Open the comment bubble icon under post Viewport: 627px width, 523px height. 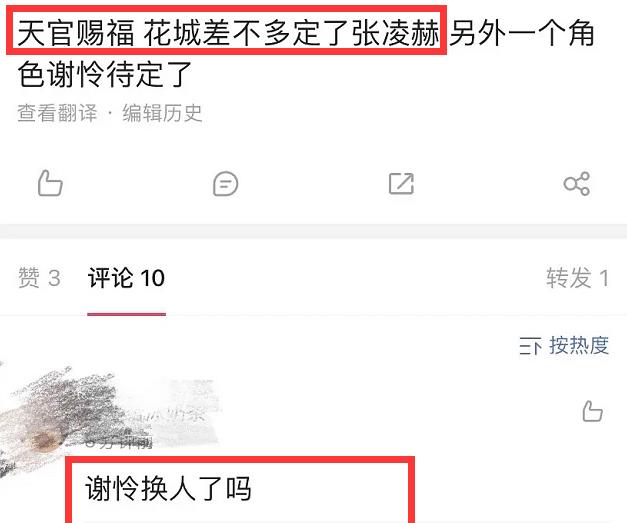[x=226, y=184]
